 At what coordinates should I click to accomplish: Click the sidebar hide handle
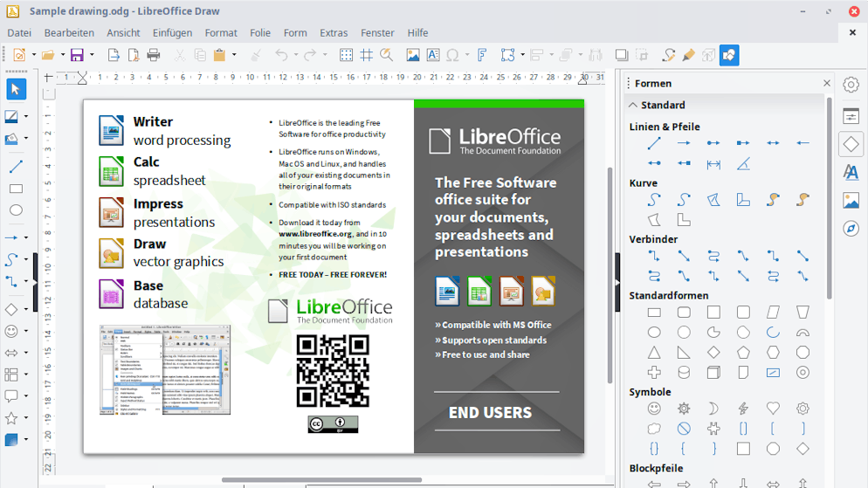[x=617, y=282]
